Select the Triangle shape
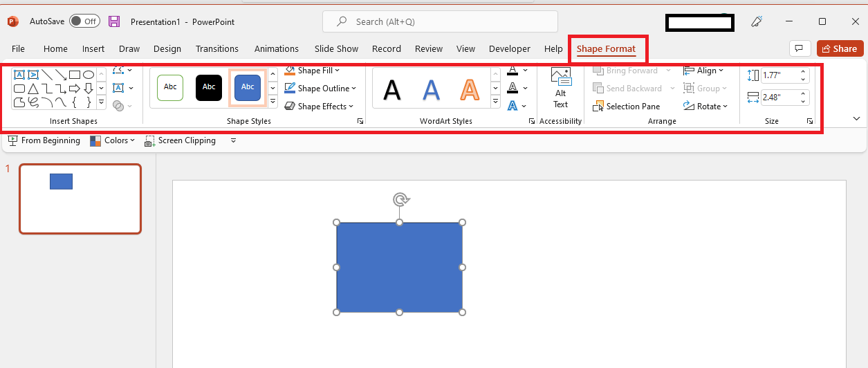 (x=33, y=89)
